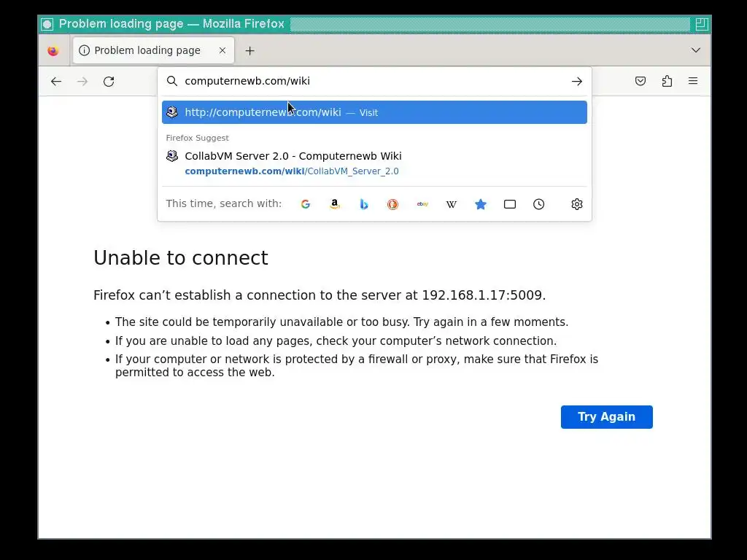The image size is (747, 560).
Task: Close the Problem loading page tab
Action: coord(222,50)
